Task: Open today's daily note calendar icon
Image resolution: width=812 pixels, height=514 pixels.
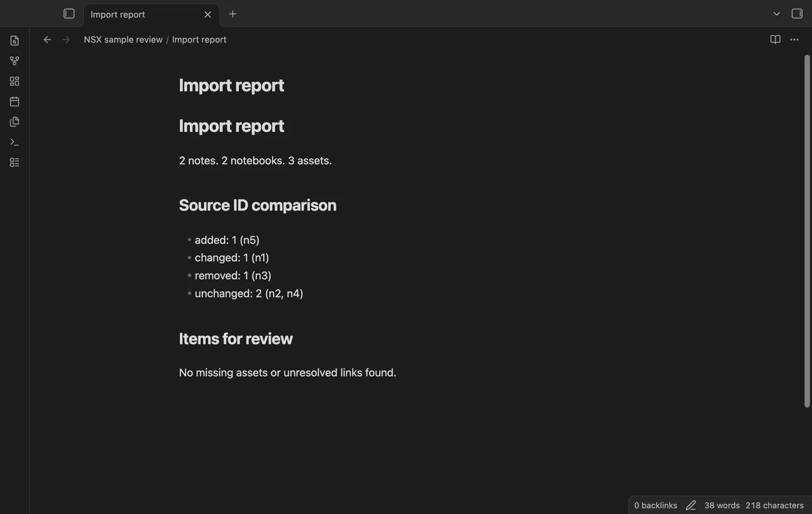Action: click(14, 101)
